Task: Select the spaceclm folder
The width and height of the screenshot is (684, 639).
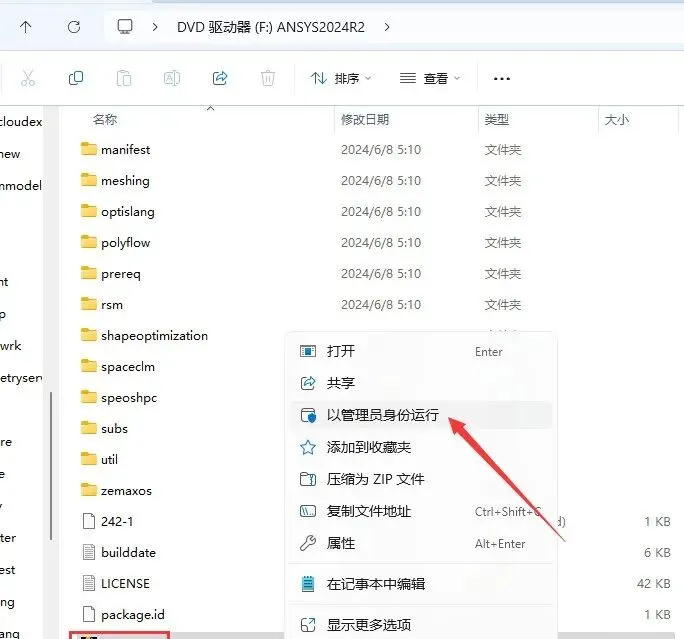Action: [118, 366]
